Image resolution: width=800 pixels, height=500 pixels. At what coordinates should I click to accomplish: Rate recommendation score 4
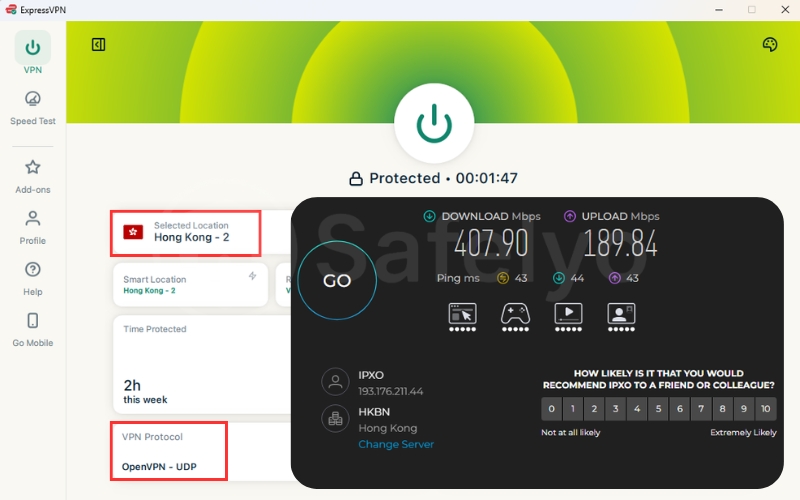coord(637,409)
